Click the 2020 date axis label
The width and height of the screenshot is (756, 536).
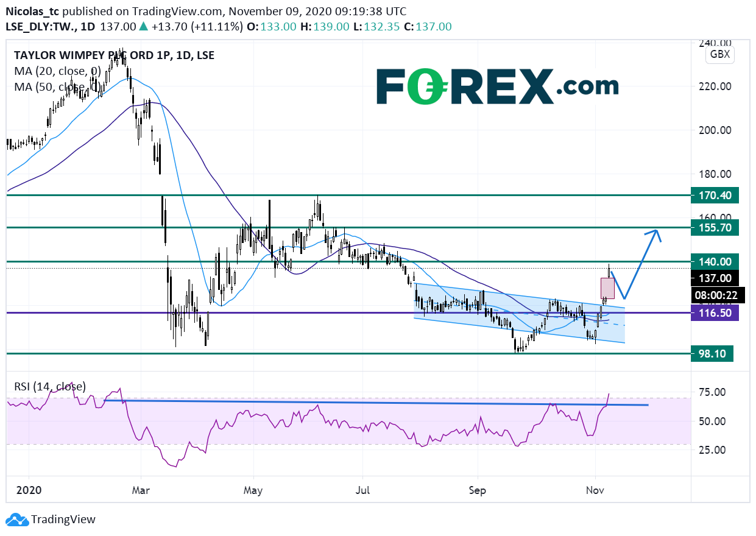(28, 490)
